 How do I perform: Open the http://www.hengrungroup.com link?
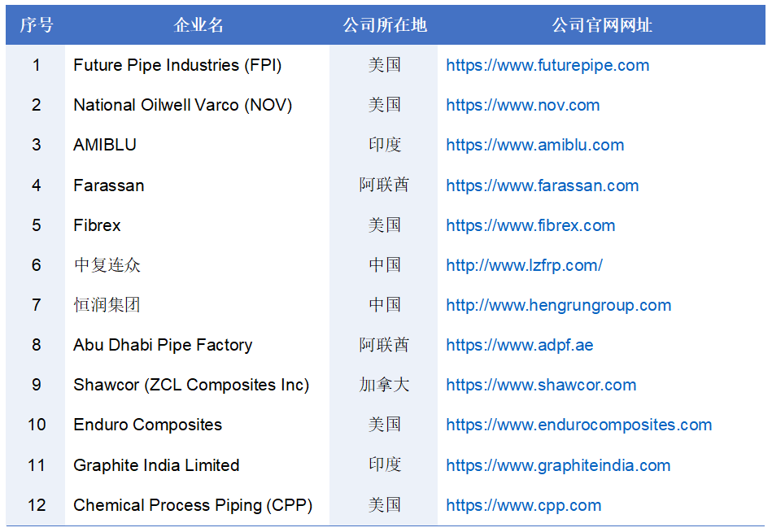click(559, 305)
